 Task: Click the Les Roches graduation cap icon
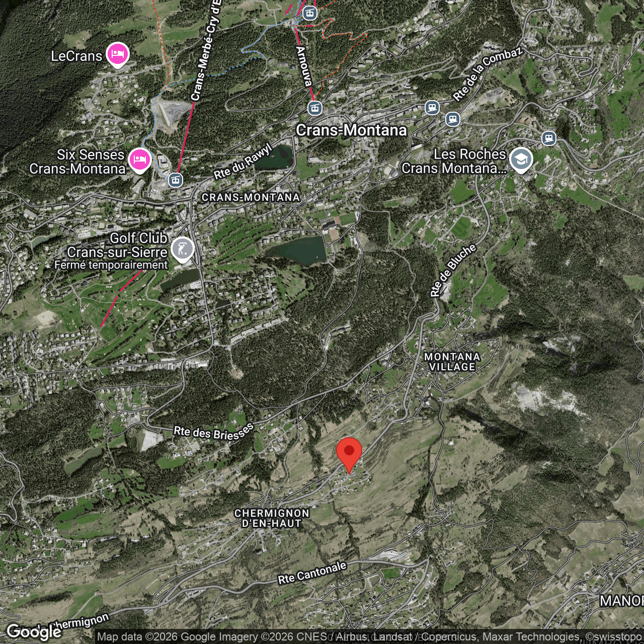tap(521, 159)
